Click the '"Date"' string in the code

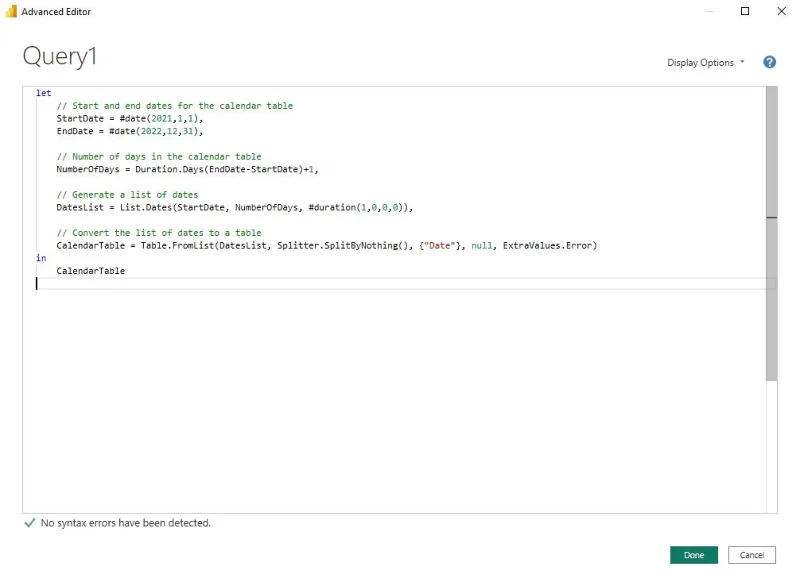(x=439, y=245)
